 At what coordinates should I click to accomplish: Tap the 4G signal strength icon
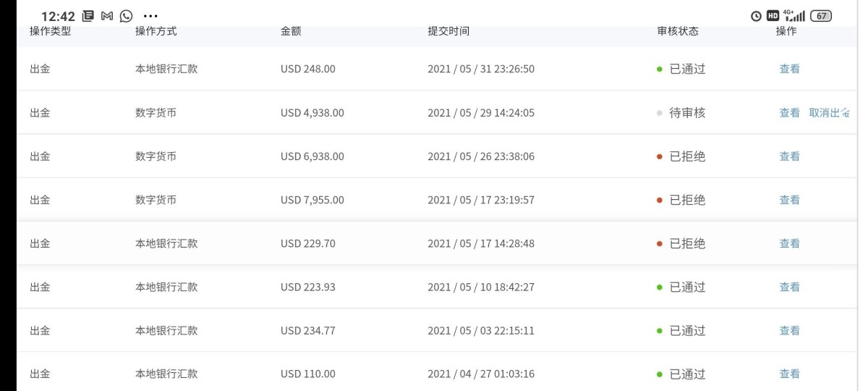click(794, 16)
